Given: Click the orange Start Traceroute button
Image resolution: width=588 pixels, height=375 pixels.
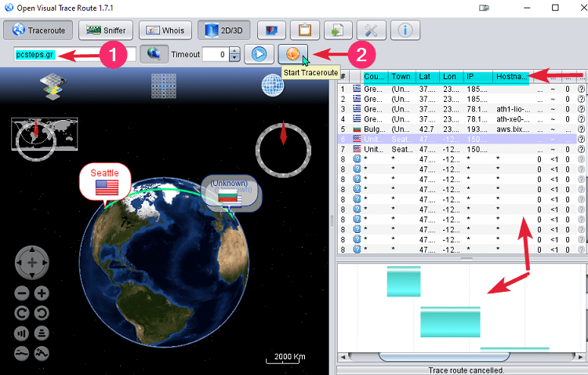Looking at the screenshot, I should (x=293, y=54).
